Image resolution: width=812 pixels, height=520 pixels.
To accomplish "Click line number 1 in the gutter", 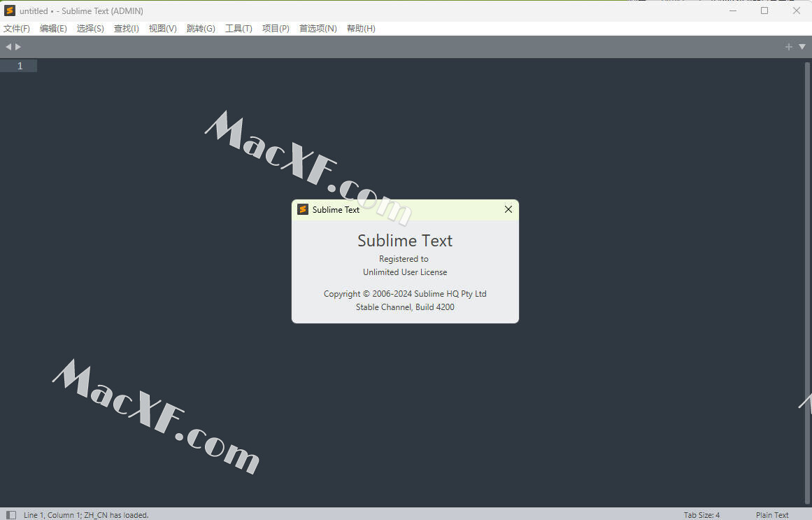I will pyautogui.click(x=20, y=66).
